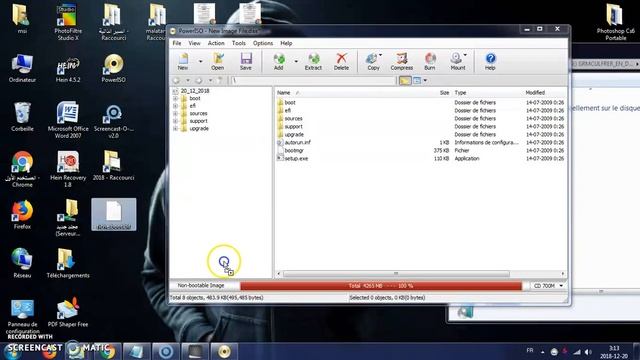
Task: Click the PowerISO taskbar button
Action: (x=224, y=351)
